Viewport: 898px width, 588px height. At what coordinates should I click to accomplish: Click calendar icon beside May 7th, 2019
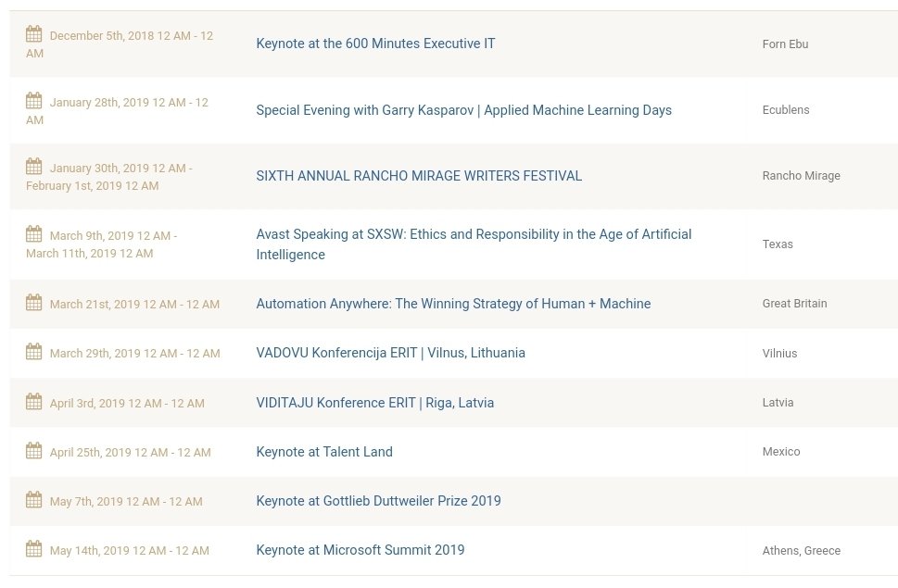click(x=33, y=500)
